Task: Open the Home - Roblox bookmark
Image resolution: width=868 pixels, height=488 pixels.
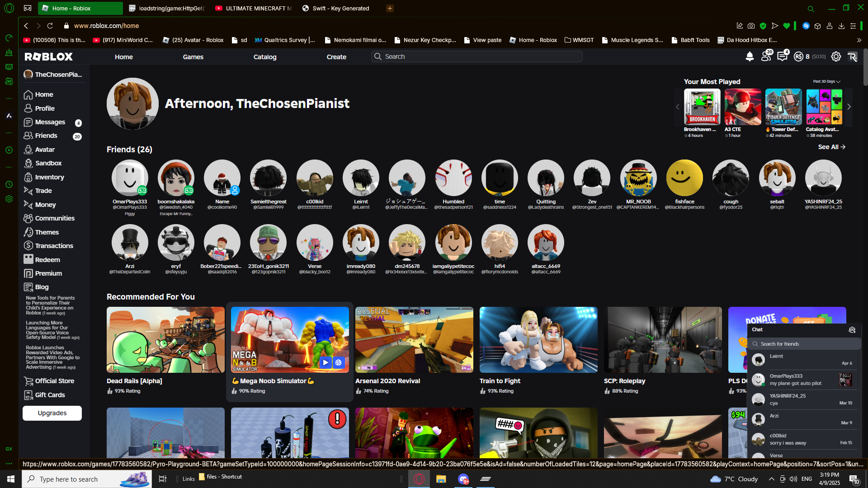Action: (x=533, y=40)
